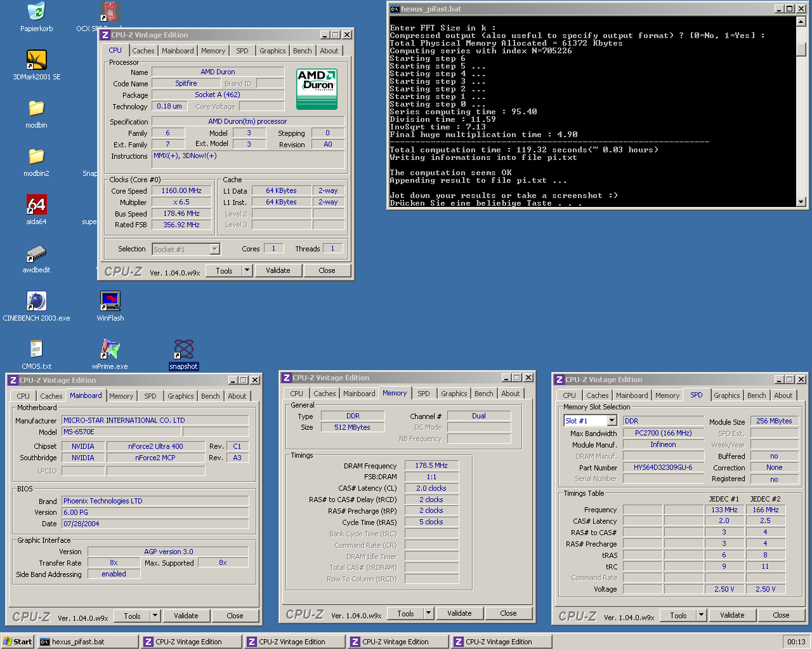Open the Slot #1 memory slot dropdown

612,421
